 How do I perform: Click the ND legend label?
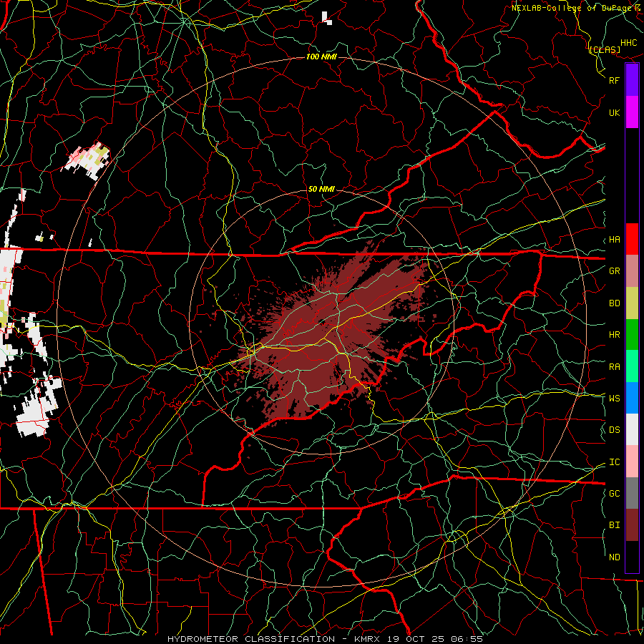pyautogui.click(x=615, y=557)
